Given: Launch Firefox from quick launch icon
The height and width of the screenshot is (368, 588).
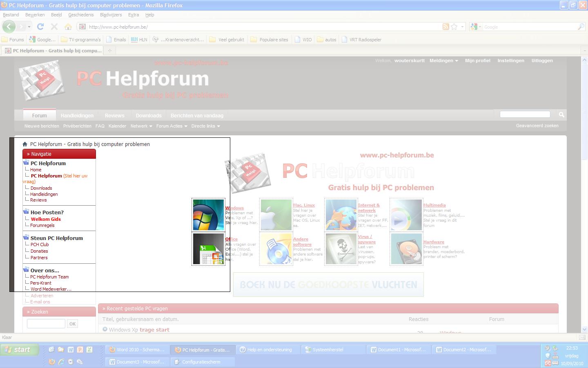Looking at the screenshot, I should (51, 361).
